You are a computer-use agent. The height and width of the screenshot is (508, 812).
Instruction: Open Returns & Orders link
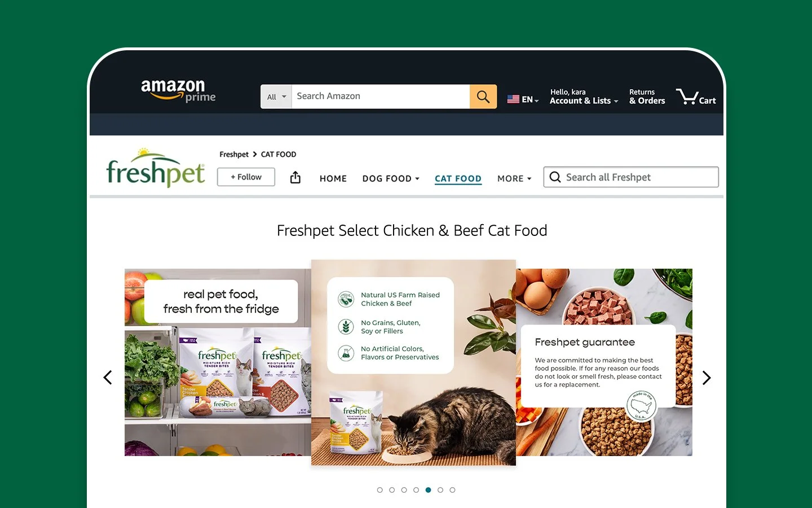pos(647,97)
